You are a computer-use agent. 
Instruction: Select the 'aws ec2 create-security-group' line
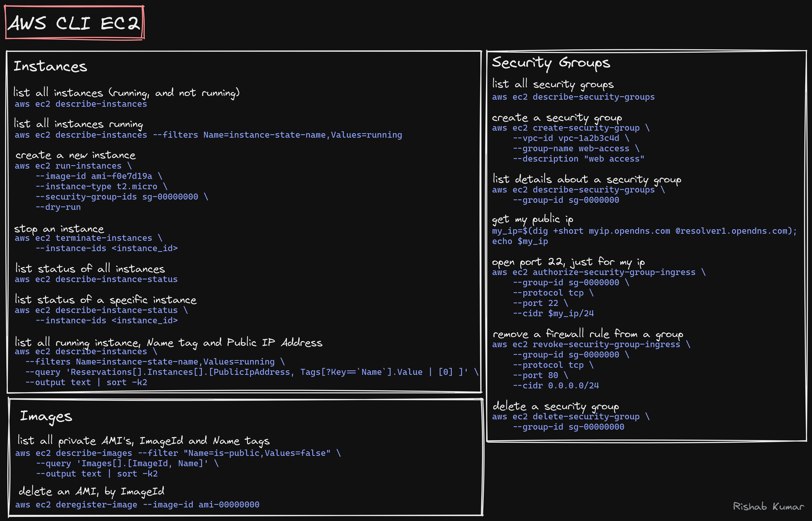coord(571,128)
